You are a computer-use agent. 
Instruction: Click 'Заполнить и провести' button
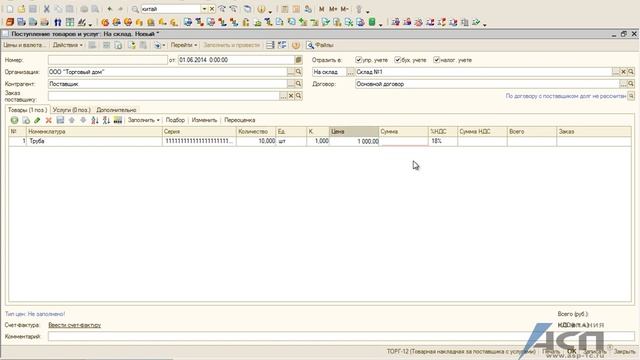[x=231, y=45]
